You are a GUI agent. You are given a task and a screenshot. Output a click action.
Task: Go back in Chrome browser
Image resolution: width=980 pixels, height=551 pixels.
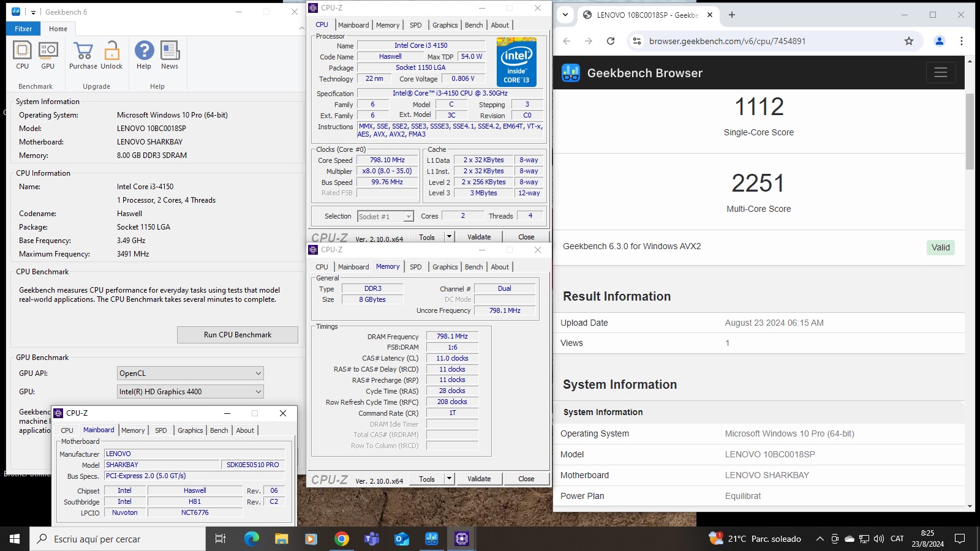tap(567, 41)
